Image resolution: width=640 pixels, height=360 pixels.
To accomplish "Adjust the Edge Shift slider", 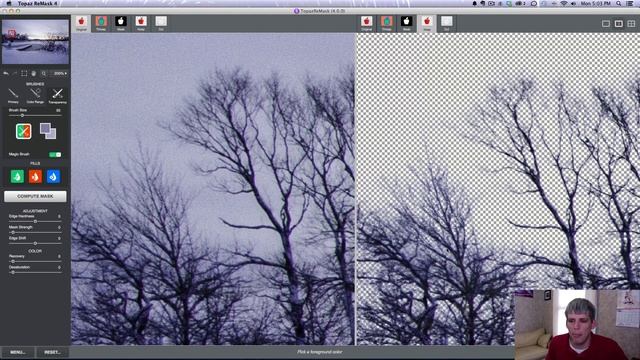I will 35,243.
